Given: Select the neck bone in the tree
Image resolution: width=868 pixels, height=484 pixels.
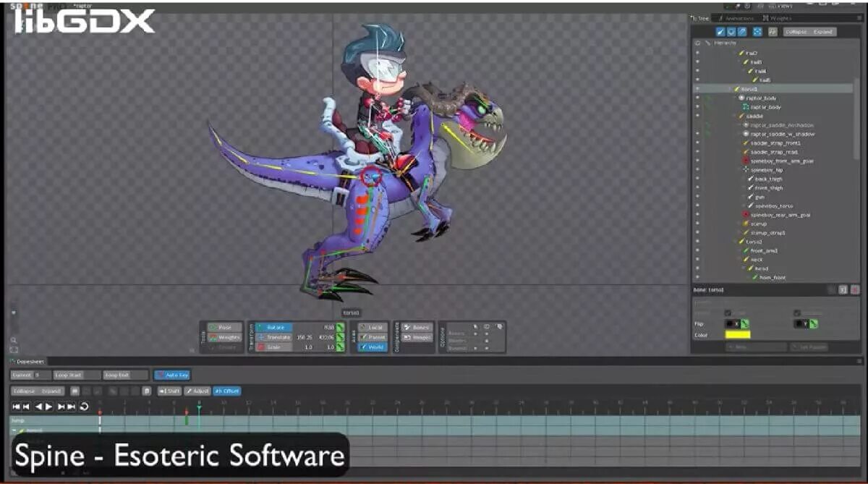Looking at the screenshot, I should pyautogui.click(x=756, y=260).
